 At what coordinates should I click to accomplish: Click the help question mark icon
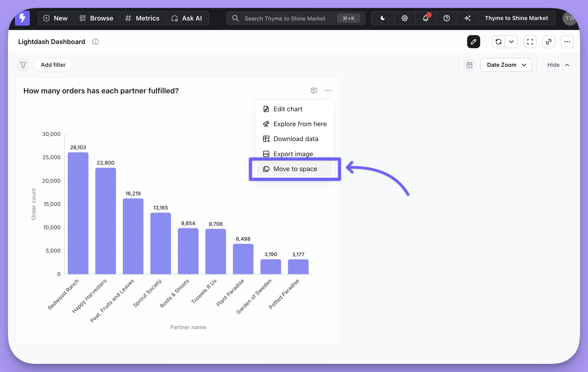pyautogui.click(x=446, y=18)
